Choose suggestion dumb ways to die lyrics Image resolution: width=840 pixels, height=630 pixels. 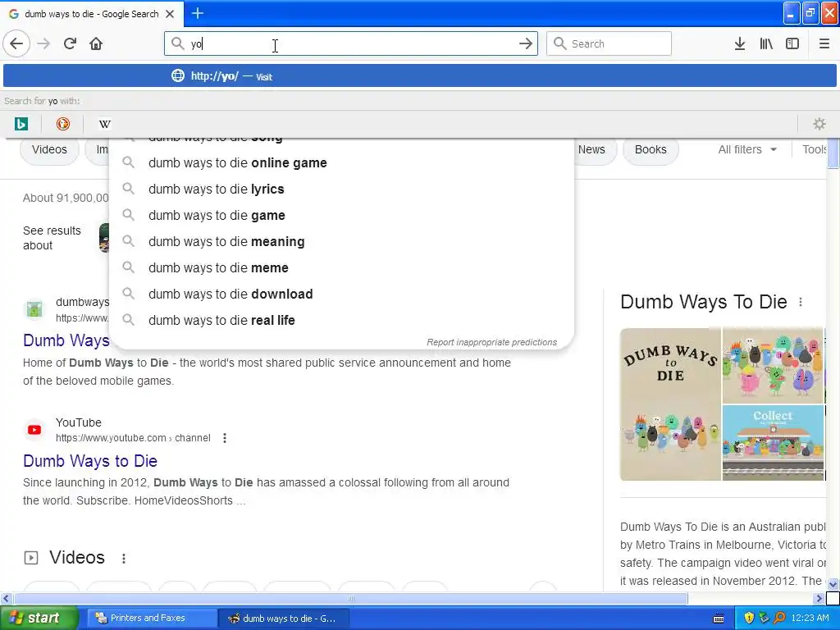[341, 189]
